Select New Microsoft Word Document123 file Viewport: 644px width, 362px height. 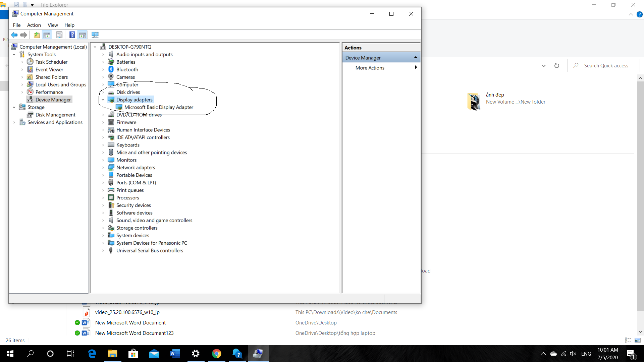click(135, 333)
